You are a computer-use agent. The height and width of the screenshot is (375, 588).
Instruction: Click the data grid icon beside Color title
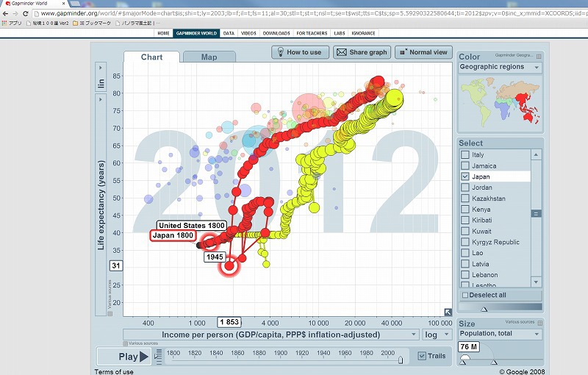click(x=539, y=56)
